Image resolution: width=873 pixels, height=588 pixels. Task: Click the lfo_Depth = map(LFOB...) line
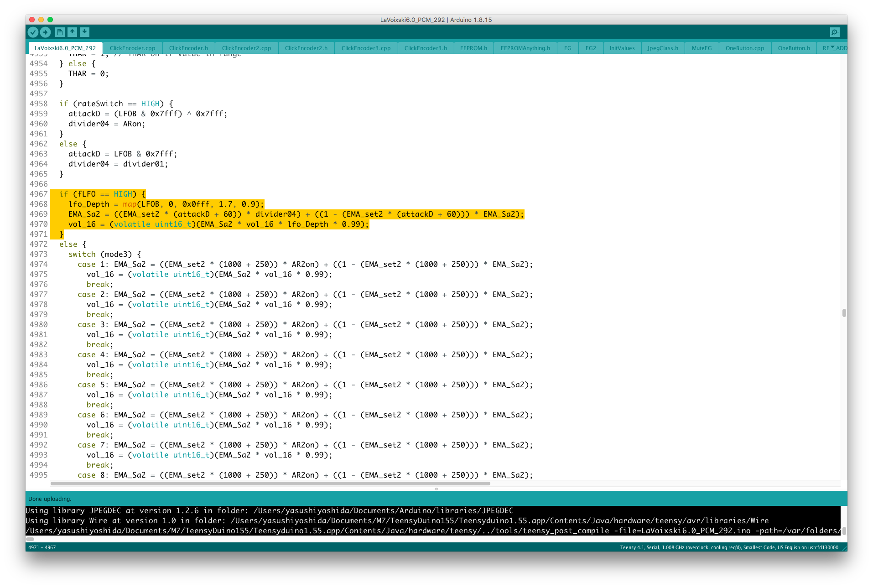tap(166, 204)
